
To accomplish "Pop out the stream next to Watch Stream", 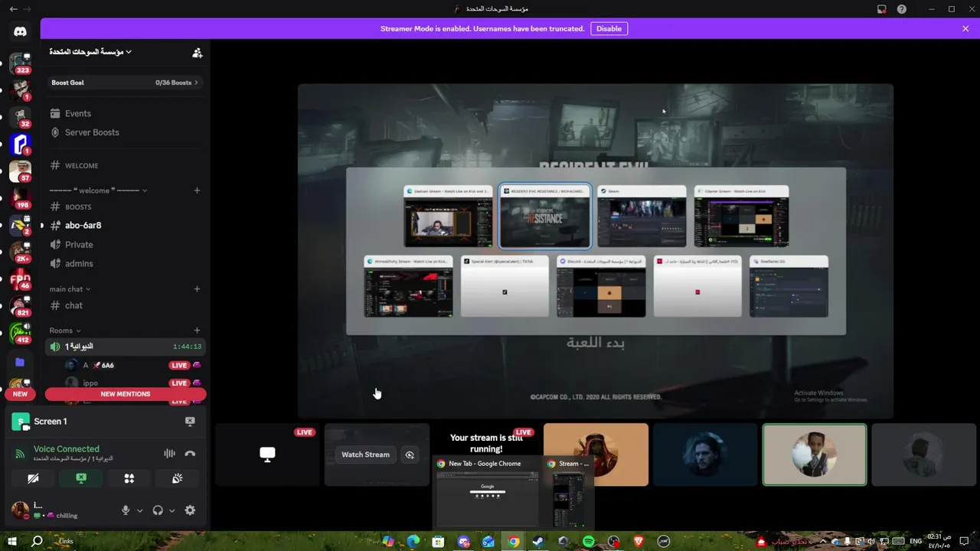I will pos(410,455).
